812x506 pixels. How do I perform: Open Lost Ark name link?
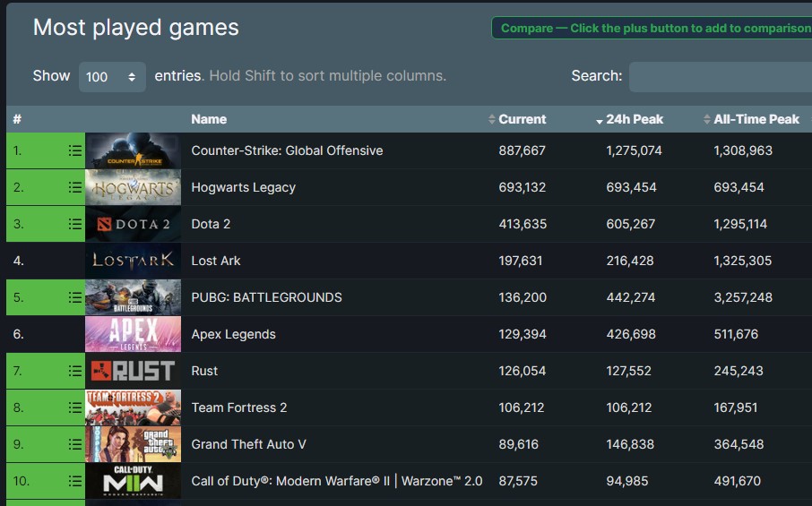tap(216, 261)
